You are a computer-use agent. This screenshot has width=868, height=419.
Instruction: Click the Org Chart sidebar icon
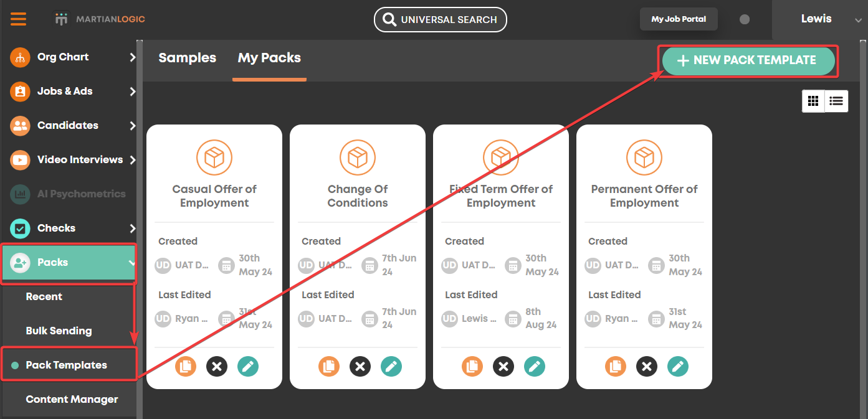(x=20, y=57)
